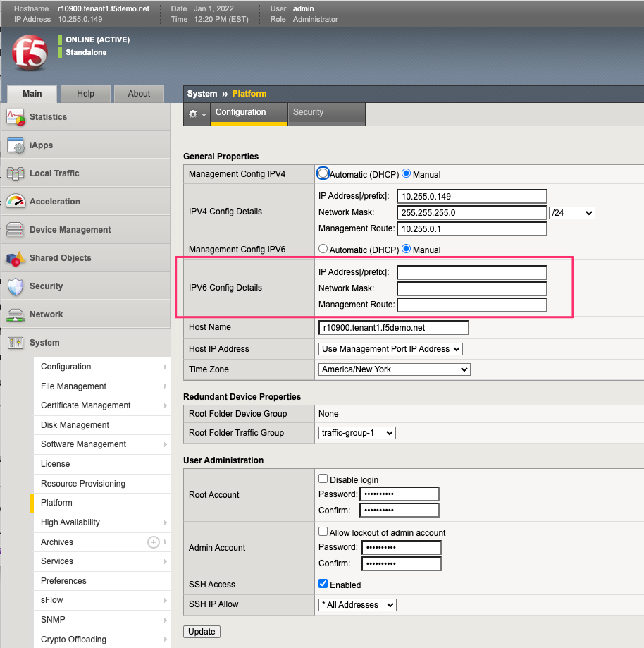Screen dimensions: 644x648
Task: Select the Configuration tab in Platform
Action: pos(249,113)
